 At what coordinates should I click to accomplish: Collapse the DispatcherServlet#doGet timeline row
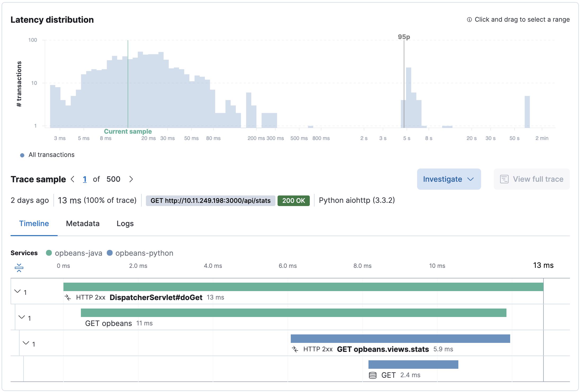pyautogui.click(x=17, y=292)
